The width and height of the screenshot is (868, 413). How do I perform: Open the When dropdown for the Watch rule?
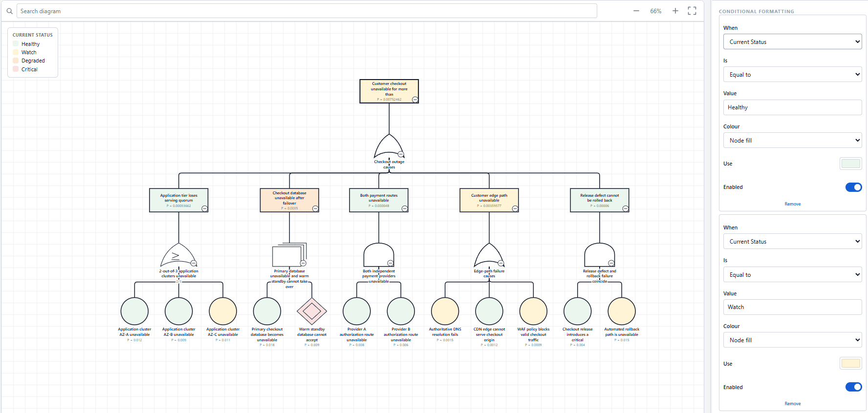click(792, 241)
